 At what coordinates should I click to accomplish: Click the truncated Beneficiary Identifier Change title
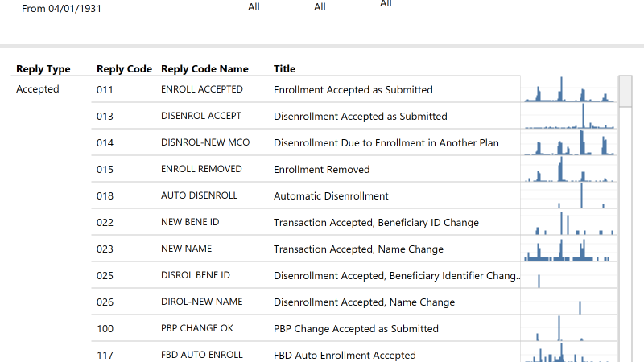[x=397, y=276]
